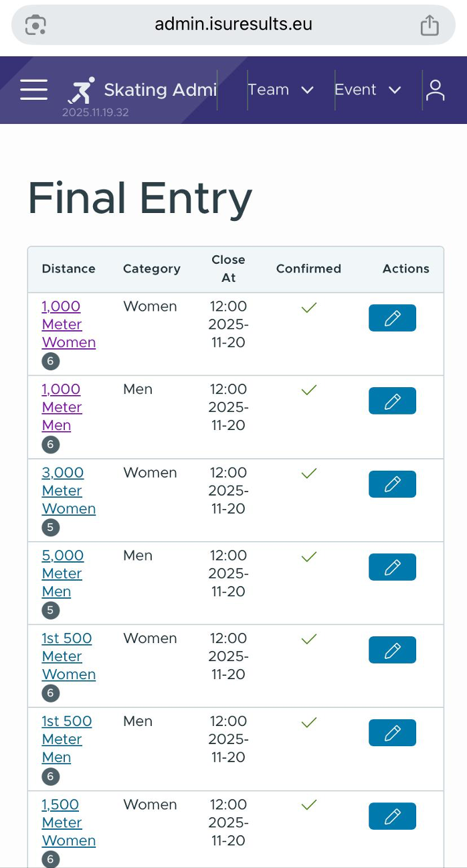
Task: Edit the 1st 500 Meter Women entry
Action: 392,650
